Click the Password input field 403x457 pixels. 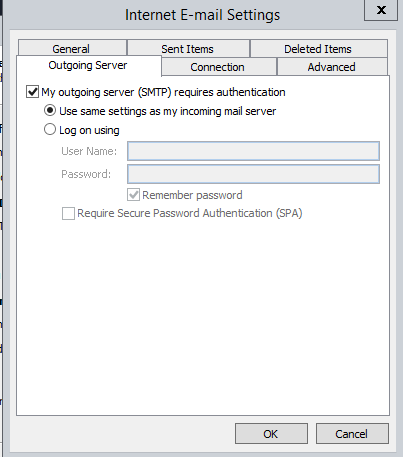pyautogui.click(x=253, y=174)
